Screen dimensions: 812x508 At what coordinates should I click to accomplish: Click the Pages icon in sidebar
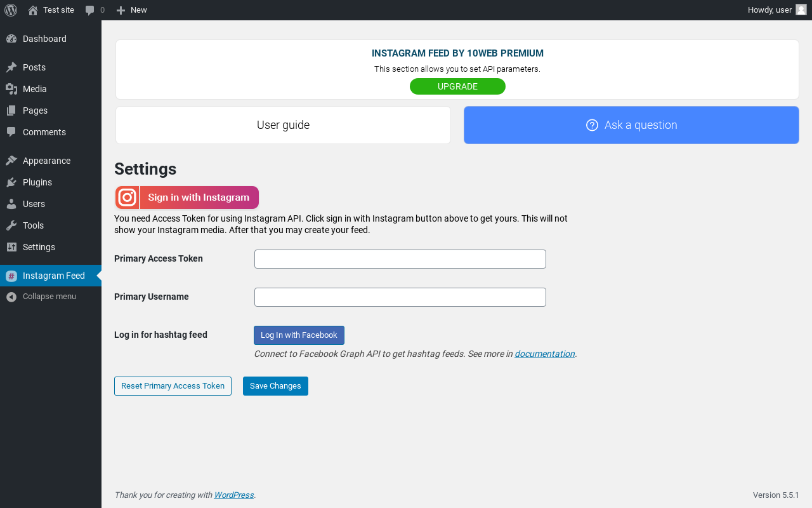point(11,110)
